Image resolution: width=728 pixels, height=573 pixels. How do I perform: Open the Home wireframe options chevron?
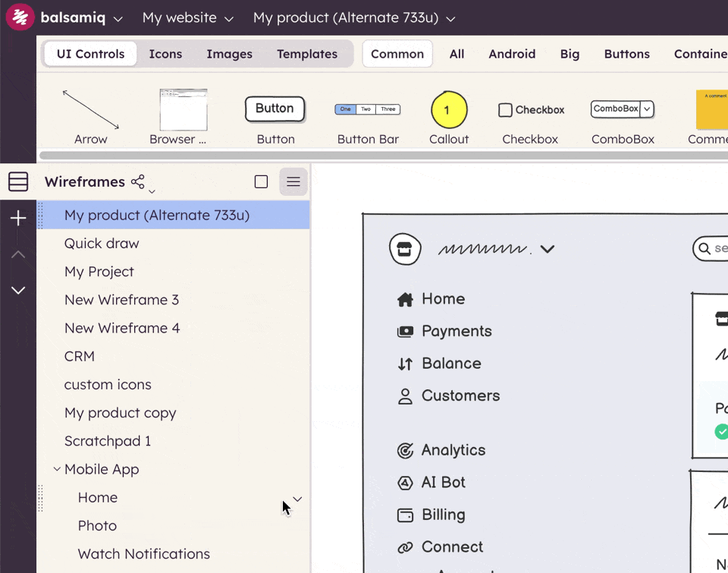[297, 499]
